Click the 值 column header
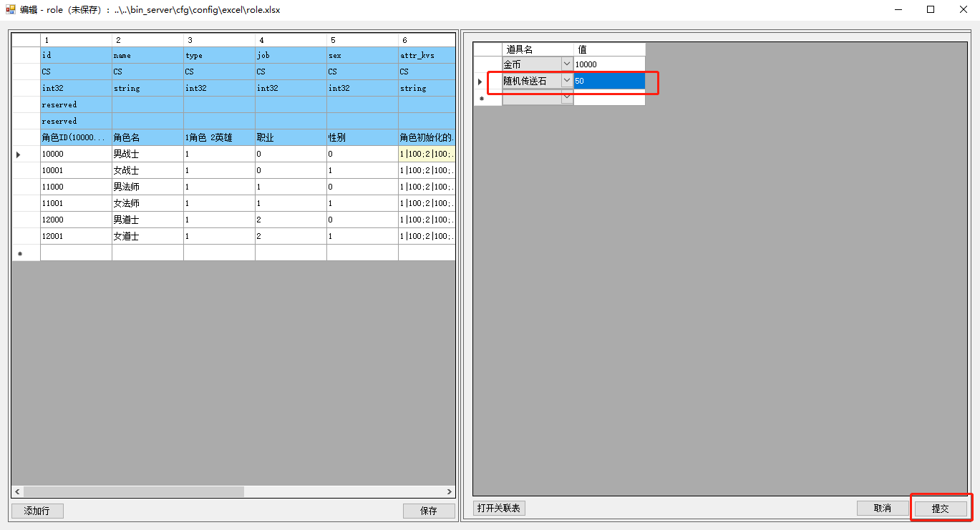The width and height of the screenshot is (980, 530). pos(608,49)
